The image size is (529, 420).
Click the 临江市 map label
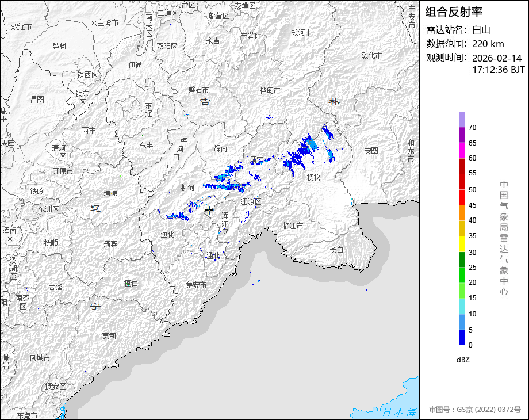[293, 226]
